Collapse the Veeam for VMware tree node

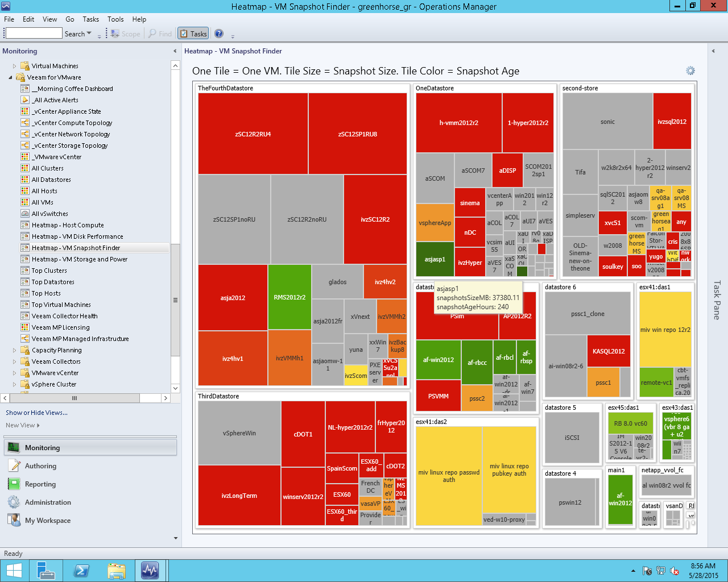point(10,77)
